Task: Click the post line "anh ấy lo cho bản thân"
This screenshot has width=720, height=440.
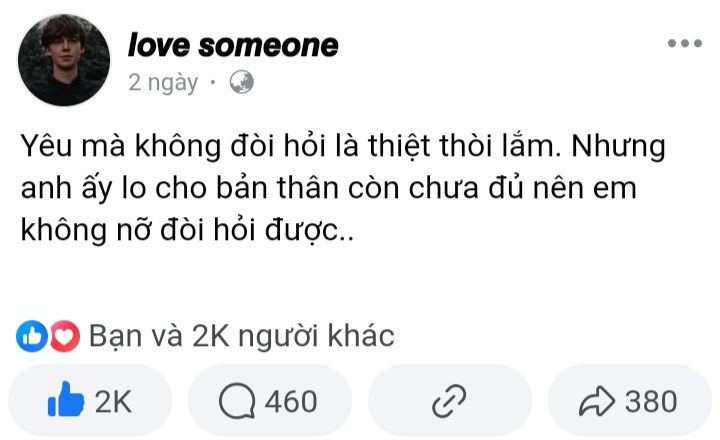Action: point(329,189)
